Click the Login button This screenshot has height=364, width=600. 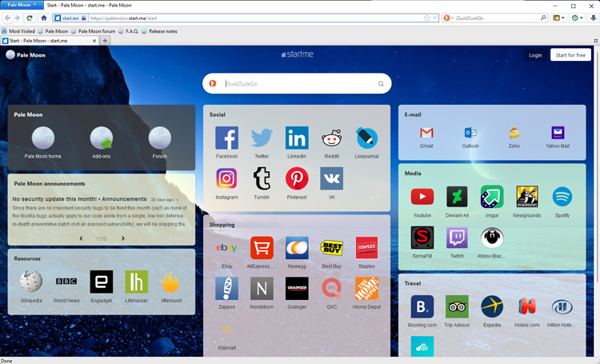535,55
